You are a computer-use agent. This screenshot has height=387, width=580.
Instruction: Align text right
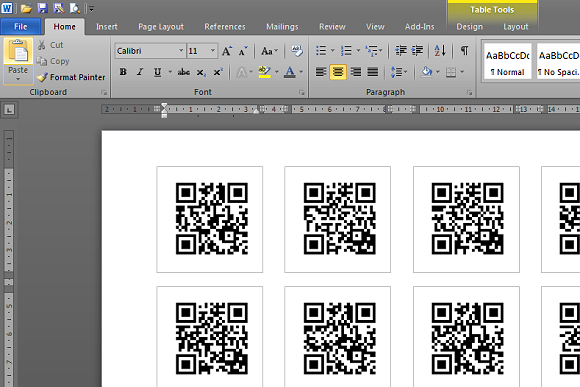click(x=356, y=72)
